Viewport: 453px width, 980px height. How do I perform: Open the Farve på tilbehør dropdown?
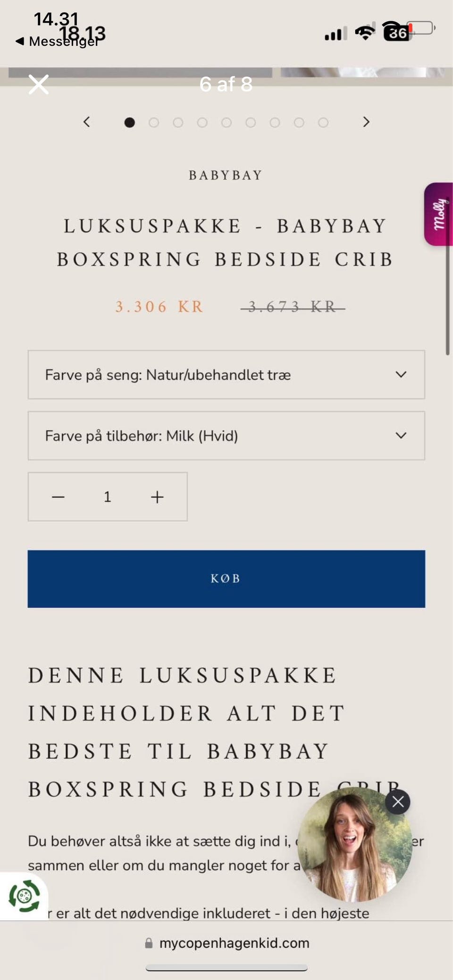[226, 436]
